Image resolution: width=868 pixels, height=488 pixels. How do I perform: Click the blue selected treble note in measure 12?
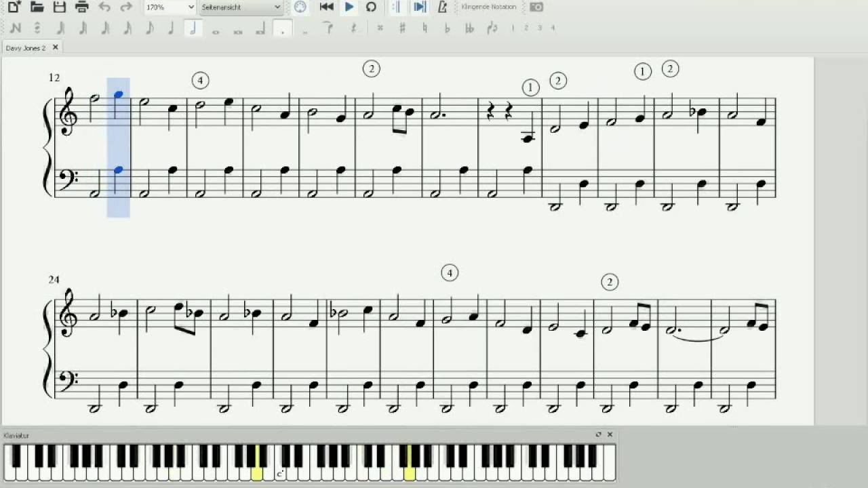pyautogui.click(x=119, y=96)
